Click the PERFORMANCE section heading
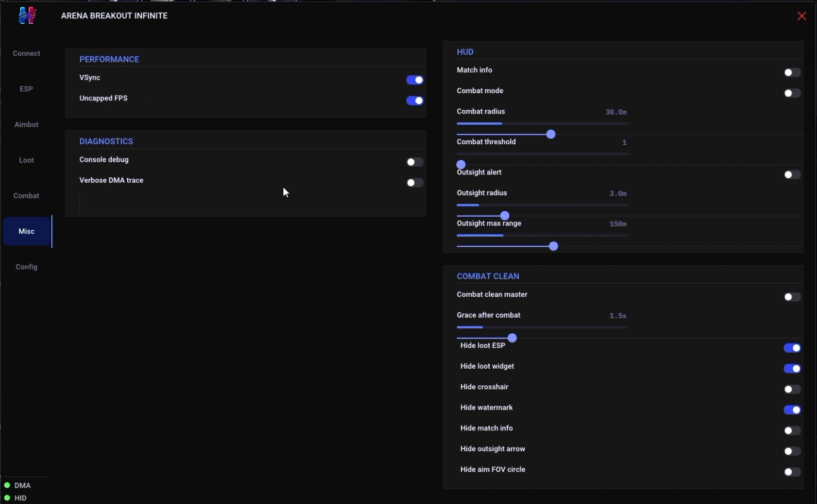This screenshot has height=504, width=817. (x=109, y=59)
